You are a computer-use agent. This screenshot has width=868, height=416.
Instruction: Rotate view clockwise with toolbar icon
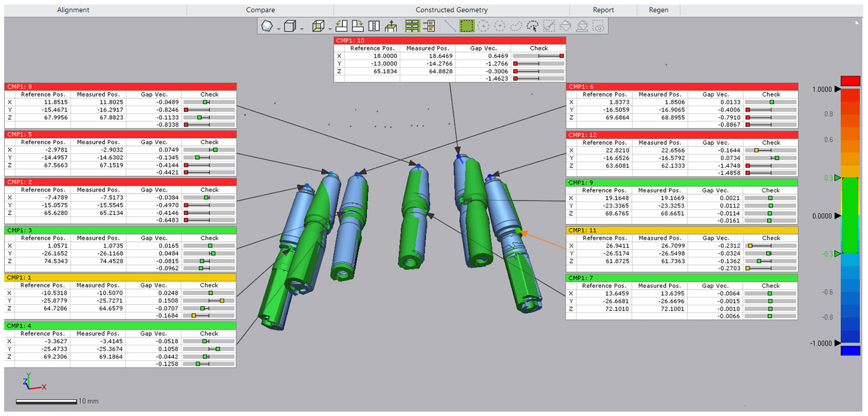358,26
